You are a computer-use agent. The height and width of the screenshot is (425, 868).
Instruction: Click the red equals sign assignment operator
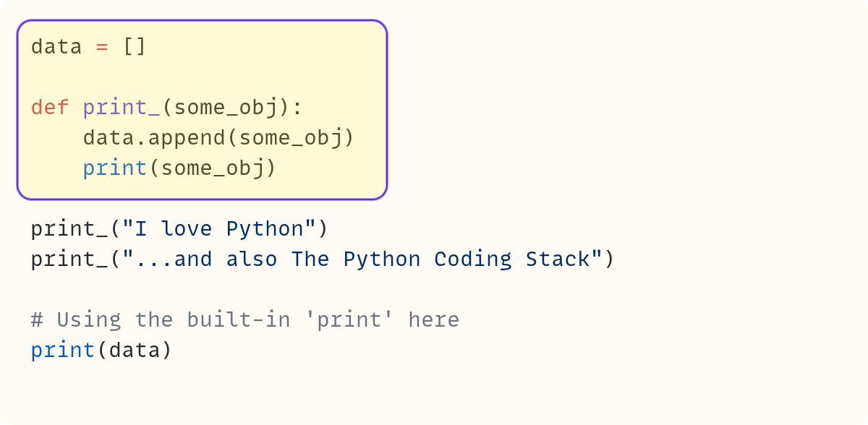[x=102, y=47]
